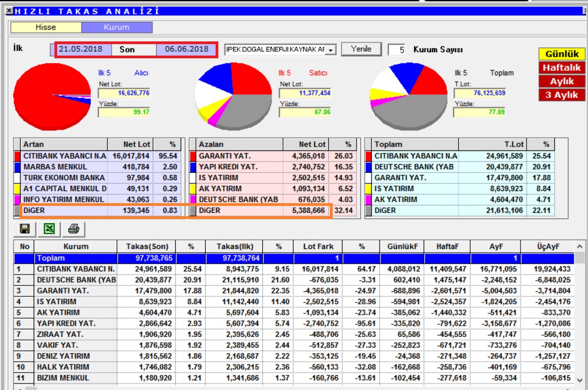
Task: Click the Takas(Son) column header
Action: pyautogui.click(x=147, y=246)
